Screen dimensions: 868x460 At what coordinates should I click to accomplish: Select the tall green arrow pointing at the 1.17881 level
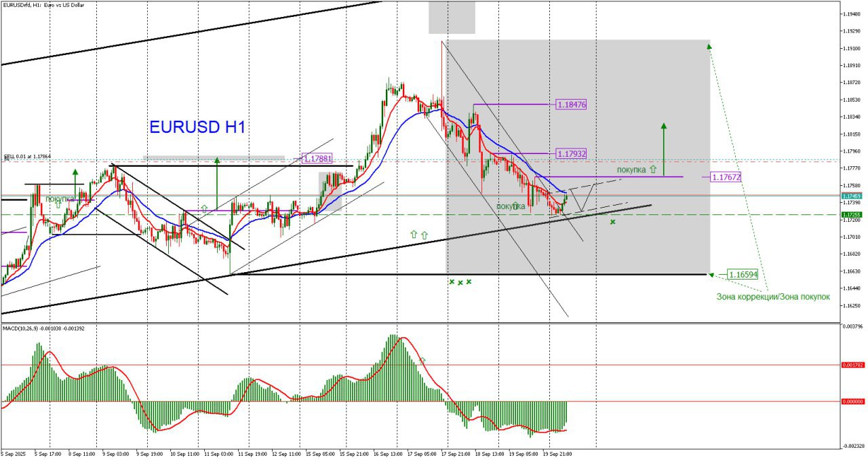tap(217, 183)
